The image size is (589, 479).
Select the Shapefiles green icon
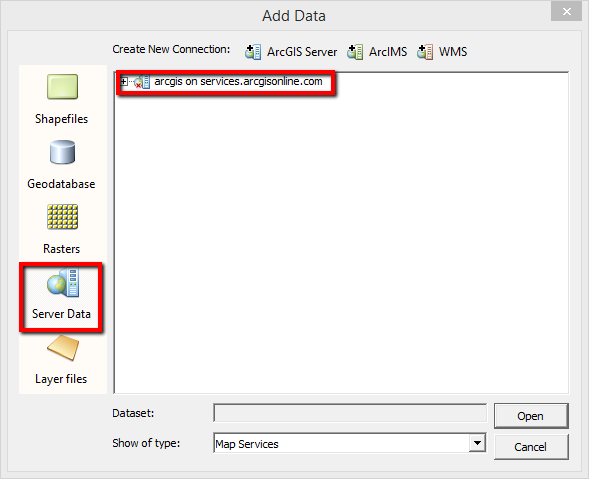coord(62,87)
